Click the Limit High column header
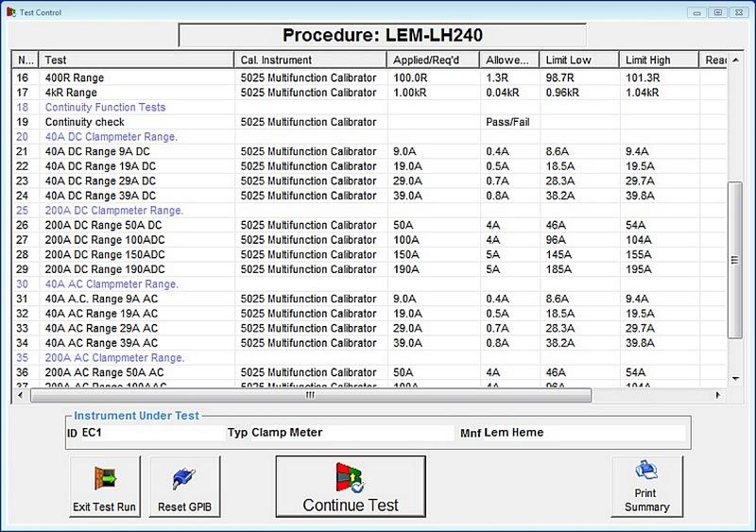 pos(659,60)
